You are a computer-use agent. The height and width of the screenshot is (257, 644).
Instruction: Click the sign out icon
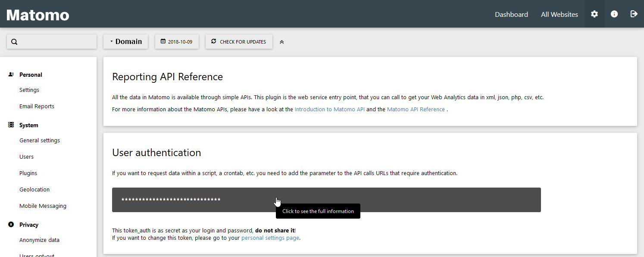tap(634, 14)
